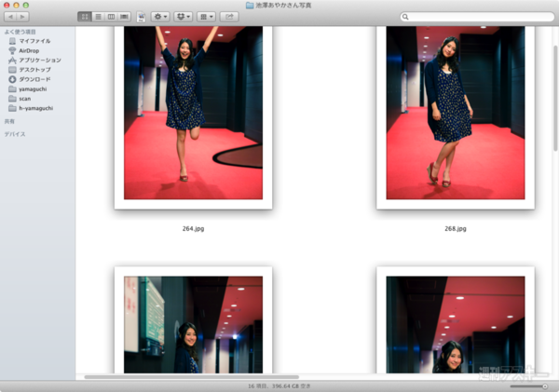The image size is (559, 392).
Task: Minimize the window with yellow button
Action: click(16, 5)
